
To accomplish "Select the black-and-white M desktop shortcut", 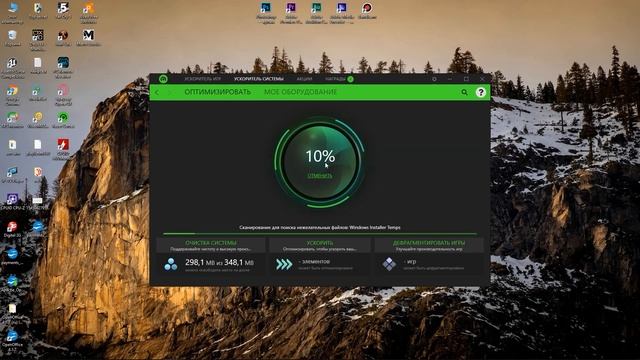I will pyautogui.click(x=88, y=38).
